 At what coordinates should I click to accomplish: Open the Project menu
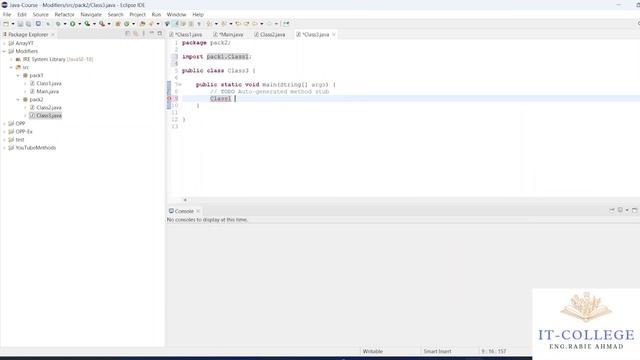[138, 14]
